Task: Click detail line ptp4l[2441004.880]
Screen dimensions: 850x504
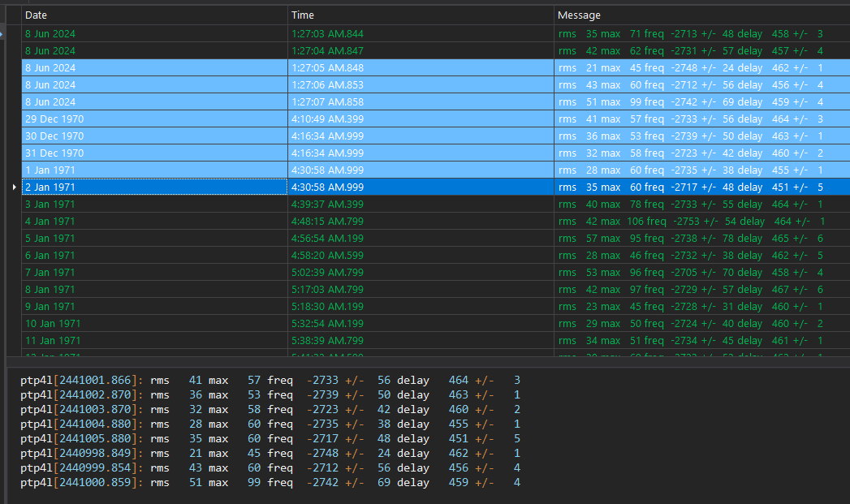Action: click(x=270, y=424)
